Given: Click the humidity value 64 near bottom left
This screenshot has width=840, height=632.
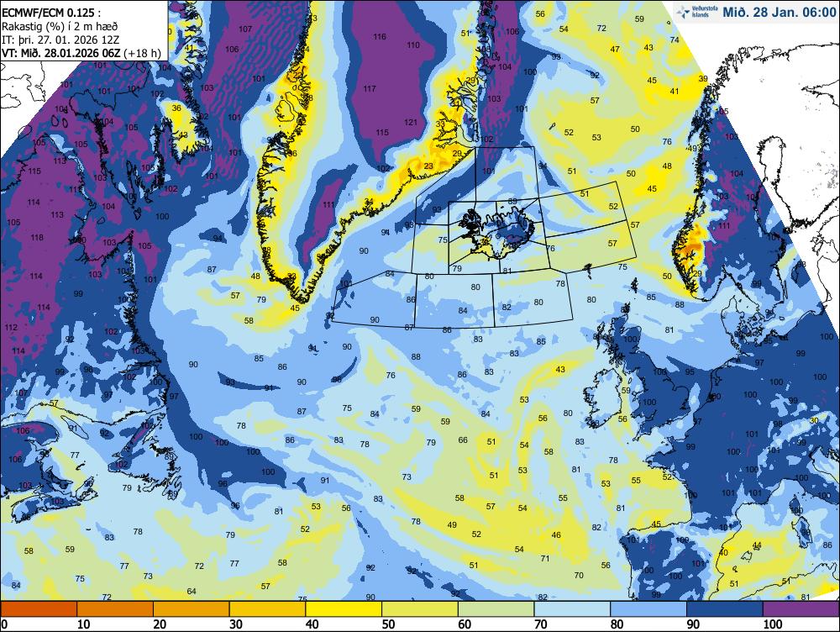Looking at the screenshot, I should point(192,592).
